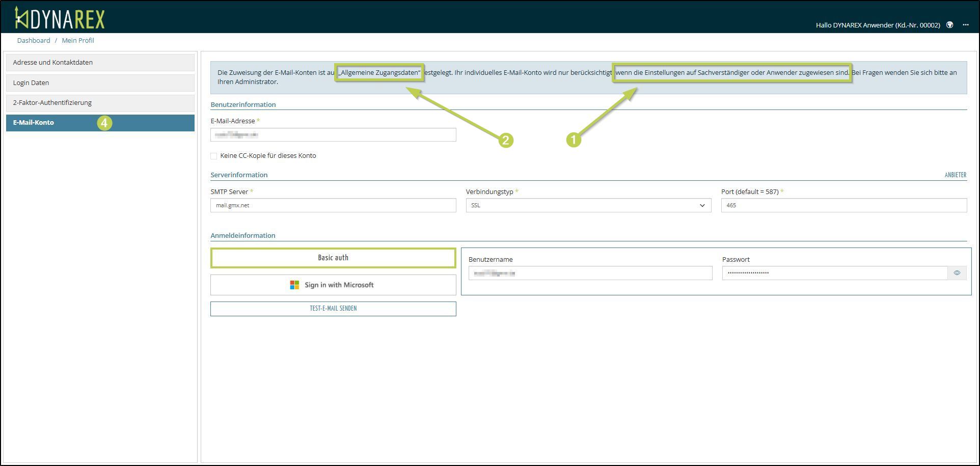Image resolution: width=980 pixels, height=466 pixels.
Task: Click into the Port field
Action: click(843, 205)
